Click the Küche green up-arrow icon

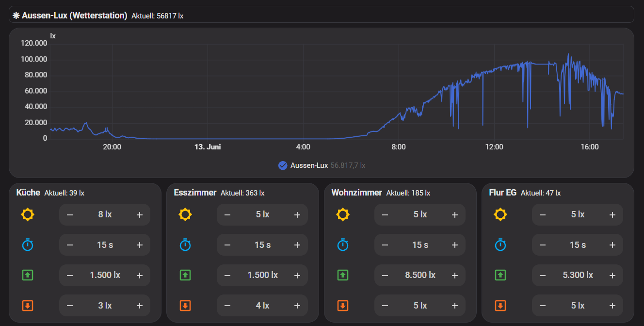(x=28, y=275)
